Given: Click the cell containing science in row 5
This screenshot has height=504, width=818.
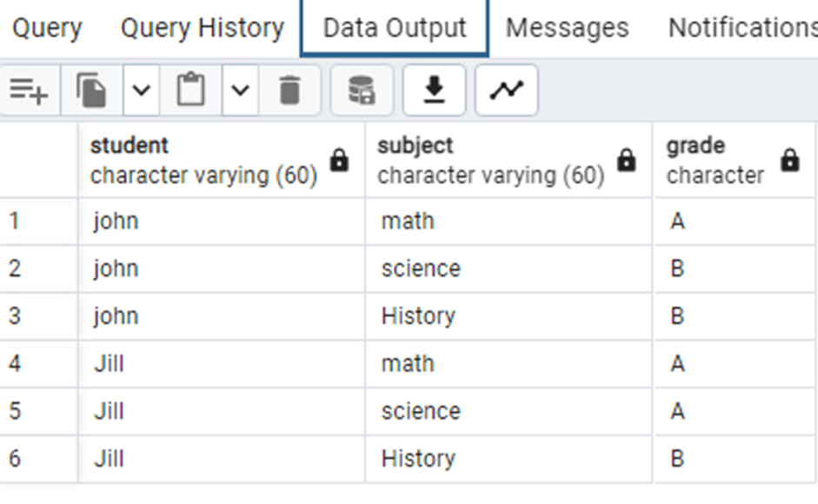Looking at the screenshot, I should 509,411.
